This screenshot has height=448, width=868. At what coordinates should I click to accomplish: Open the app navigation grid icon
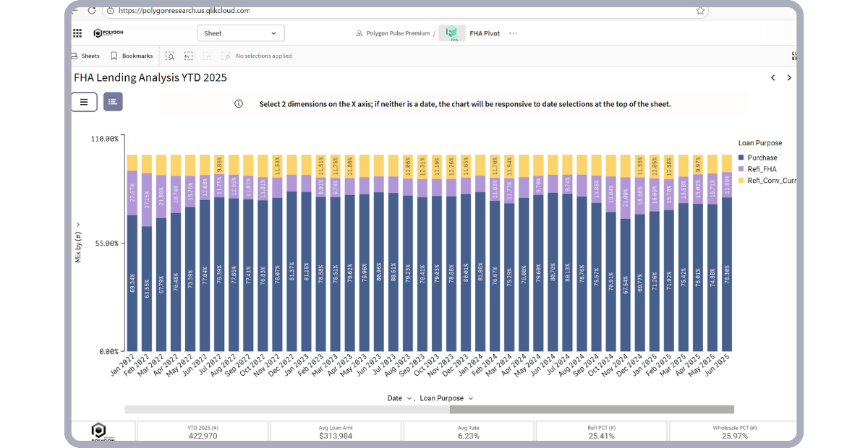76,33
